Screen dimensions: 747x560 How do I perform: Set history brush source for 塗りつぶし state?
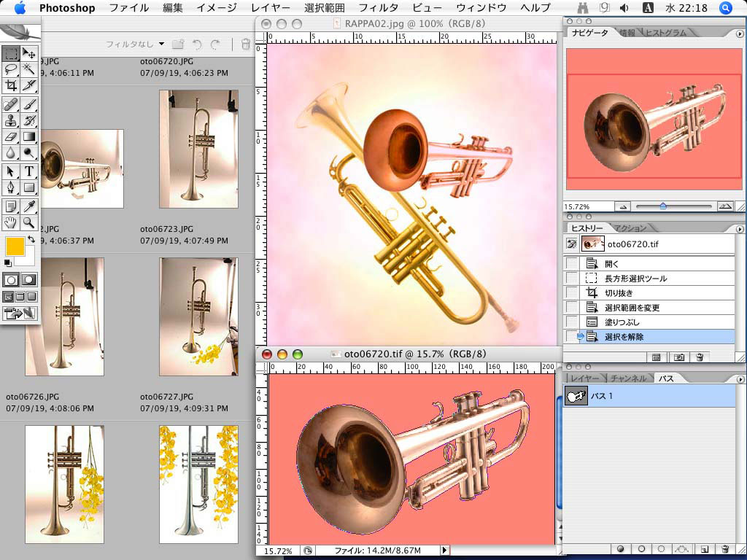pyautogui.click(x=572, y=322)
